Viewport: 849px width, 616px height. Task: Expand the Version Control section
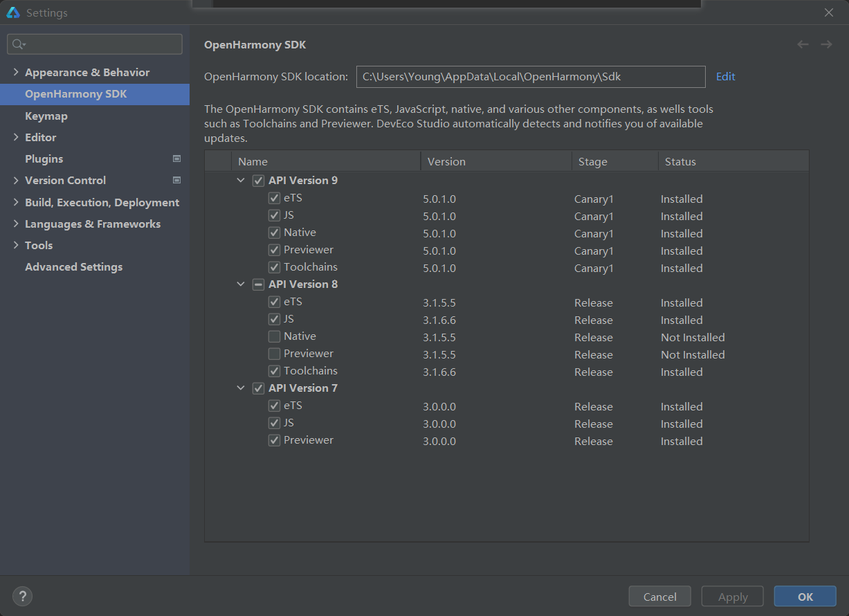(x=16, y=180)
